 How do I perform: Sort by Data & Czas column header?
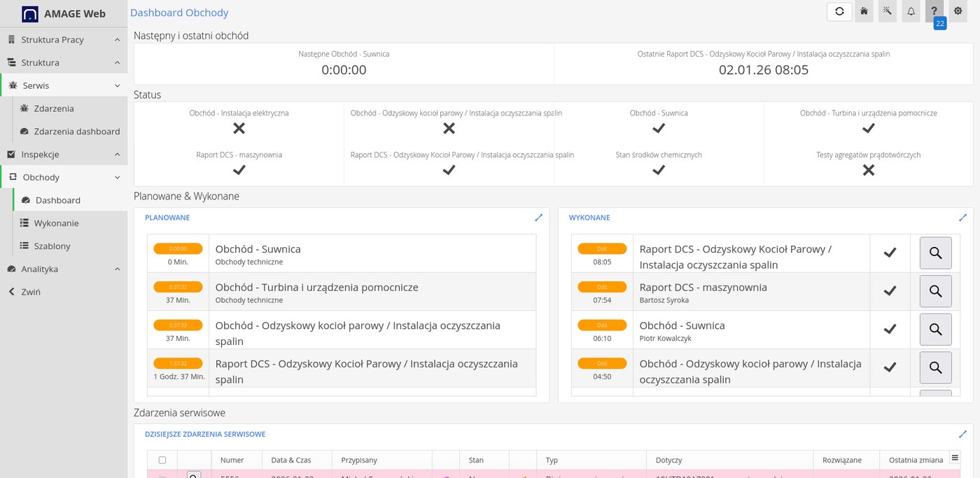(291, 460)
